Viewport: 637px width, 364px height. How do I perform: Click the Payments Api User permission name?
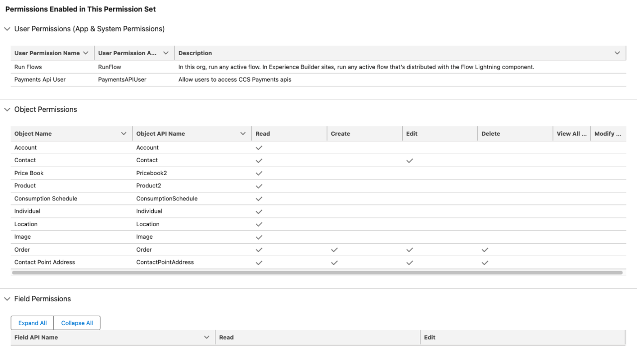click(x=40, y=80)
